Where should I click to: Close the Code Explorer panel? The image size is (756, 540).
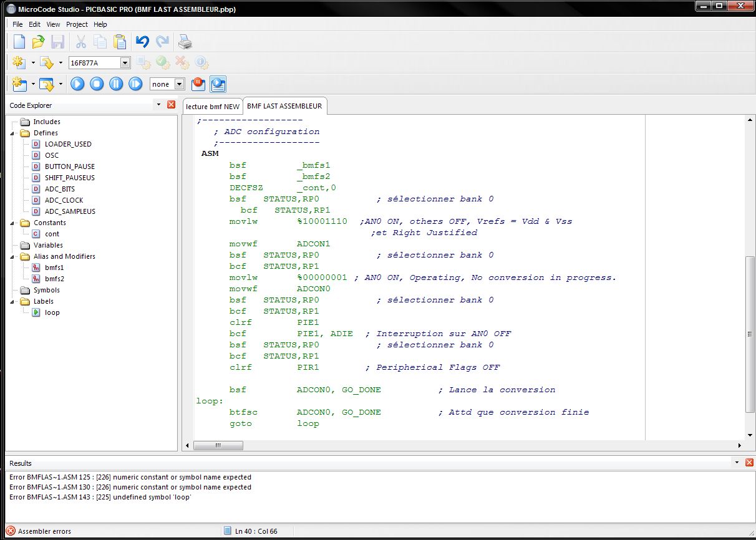coord(171,105)
